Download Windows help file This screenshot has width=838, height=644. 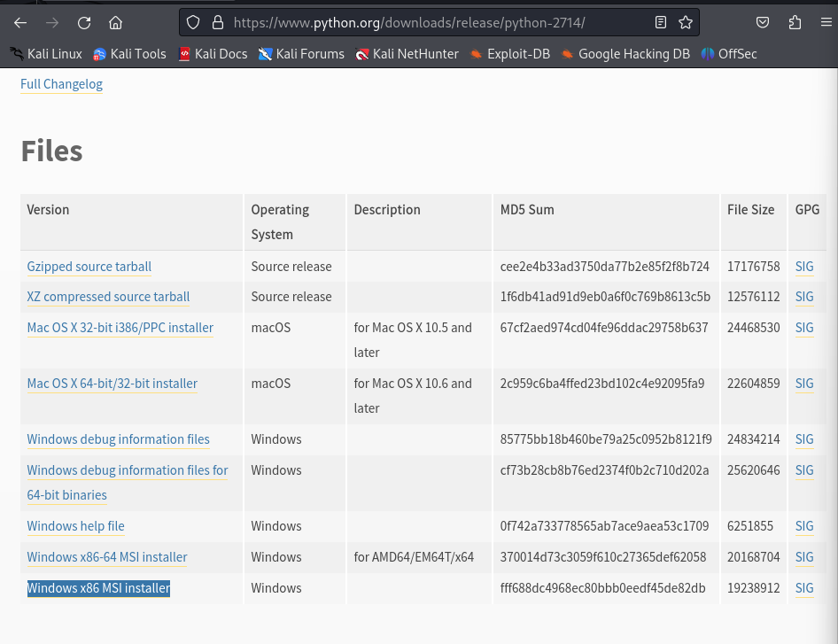[75, 526]
